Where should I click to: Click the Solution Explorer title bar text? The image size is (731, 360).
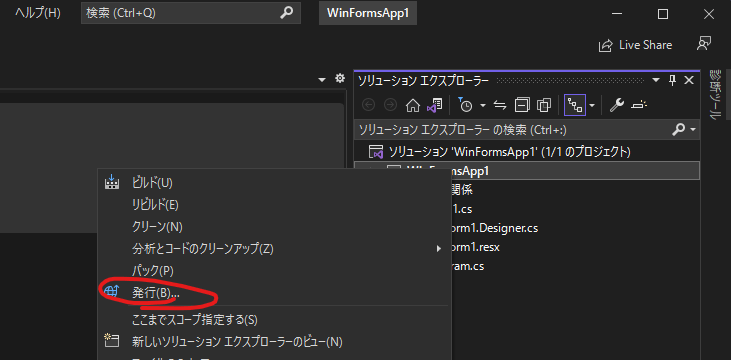[x=423, y=81]
